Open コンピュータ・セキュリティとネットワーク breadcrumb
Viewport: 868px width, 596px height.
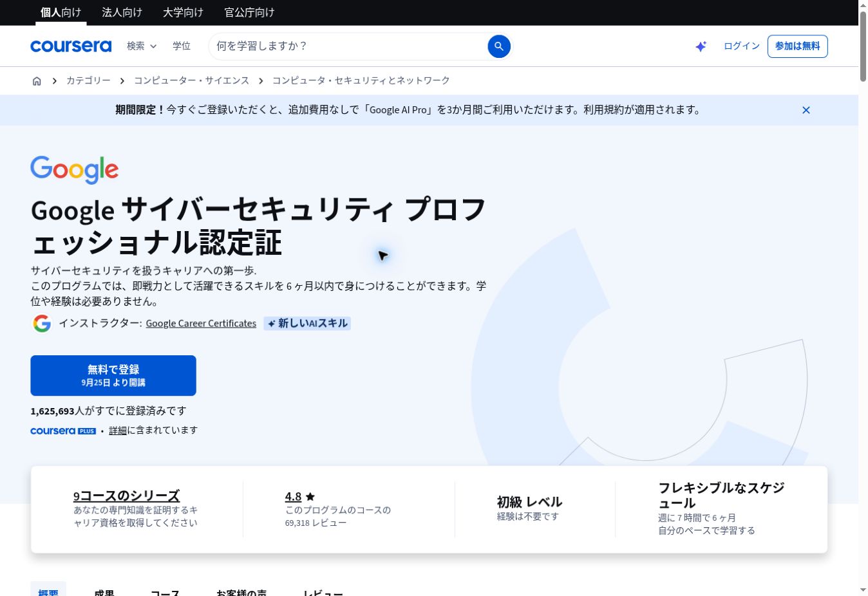(x=361, y=80)
